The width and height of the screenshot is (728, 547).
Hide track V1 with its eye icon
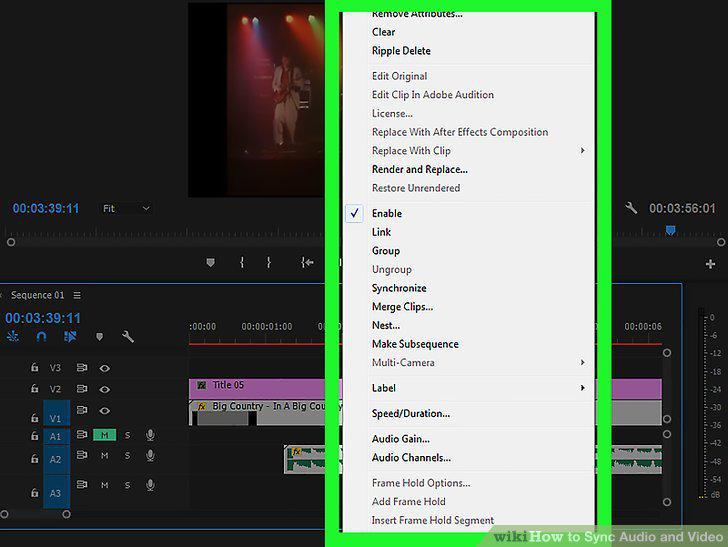tap(104, 410)
